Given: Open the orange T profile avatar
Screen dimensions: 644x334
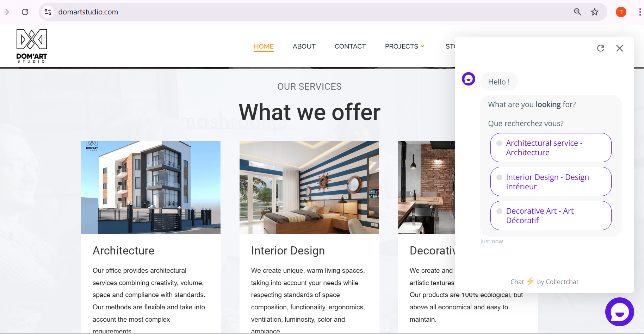Looking at the screenshot, I should click(621, 12).
